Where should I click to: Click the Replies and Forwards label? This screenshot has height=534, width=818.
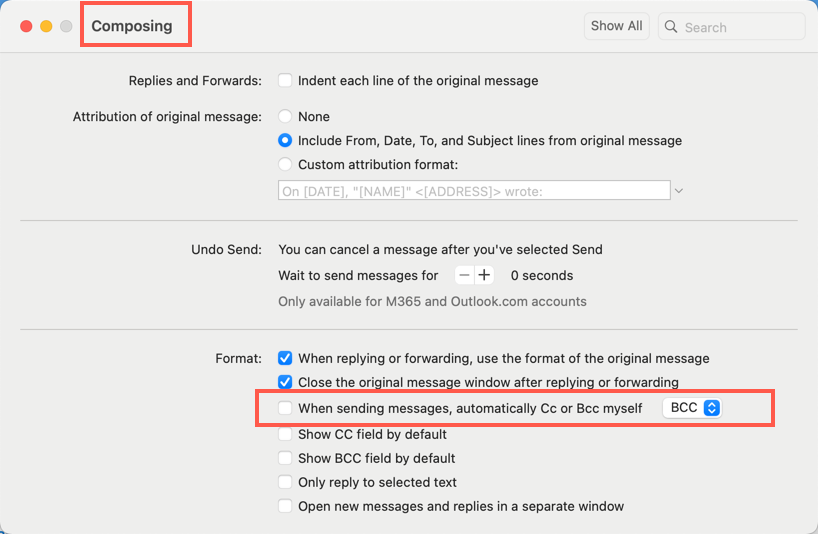point(195,80)
